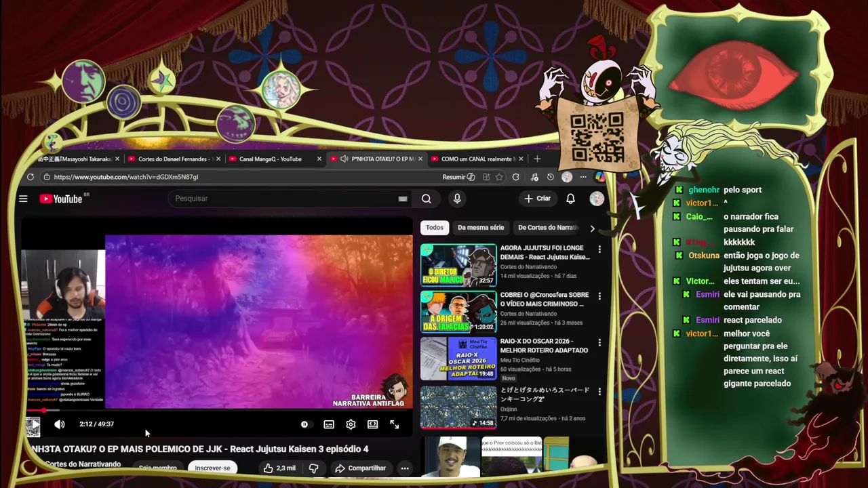The height and width of the screenshot is (488, 868).
Task: Reload the page with the refresh icon
Action: (x=31, y=177)
